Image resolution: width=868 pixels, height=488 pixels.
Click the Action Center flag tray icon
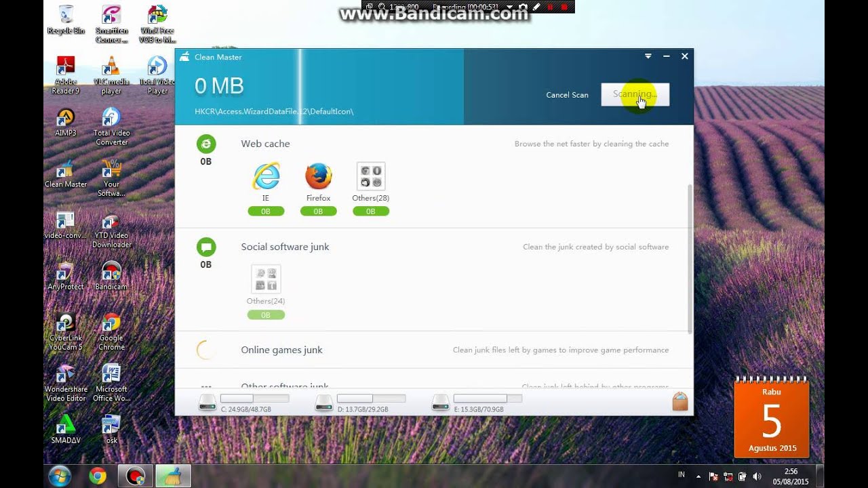point(713,476)
